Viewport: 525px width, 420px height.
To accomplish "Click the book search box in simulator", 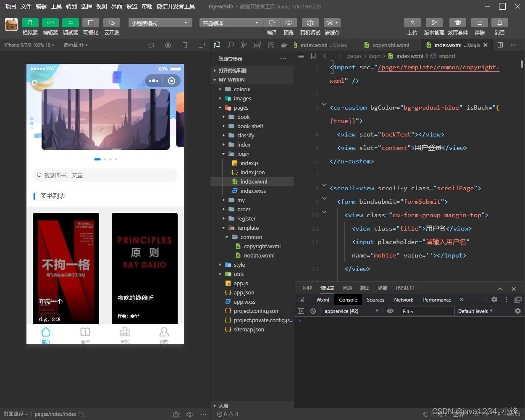I will coord(105,175).
